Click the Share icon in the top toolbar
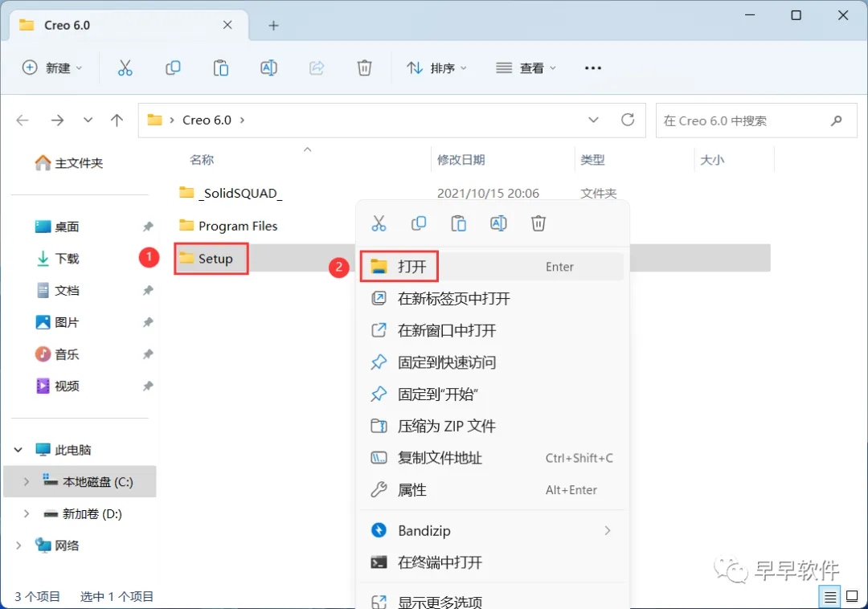 pyautogui.click(x=317, y=68)
